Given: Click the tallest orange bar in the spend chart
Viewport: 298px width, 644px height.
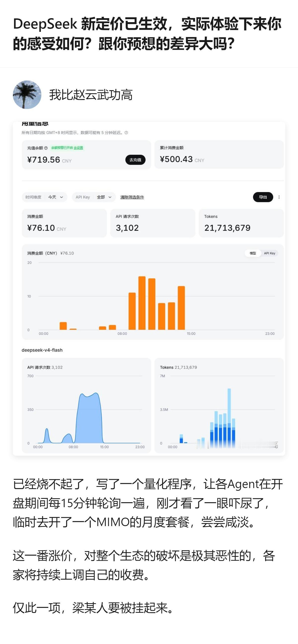Looking at the screenshot, I should (x=142, y=303).
